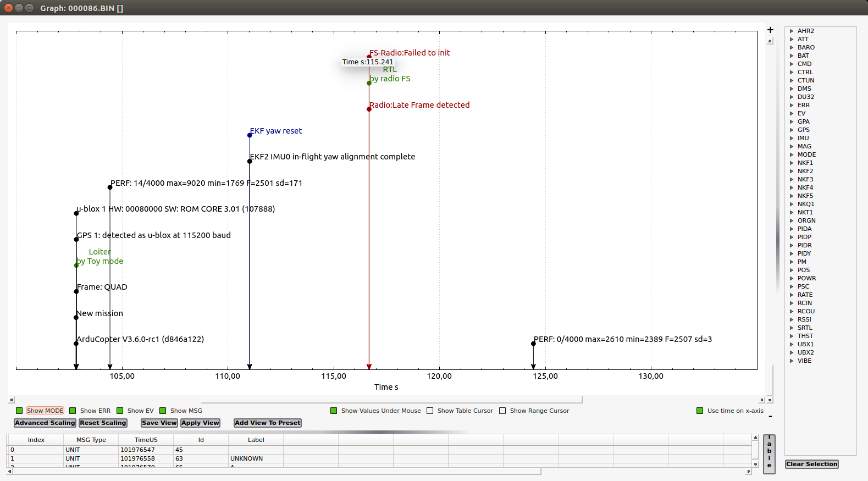Expand the BAT tree node
The image size is (868, 481).
pyautogui.click(x=792, y=56)
